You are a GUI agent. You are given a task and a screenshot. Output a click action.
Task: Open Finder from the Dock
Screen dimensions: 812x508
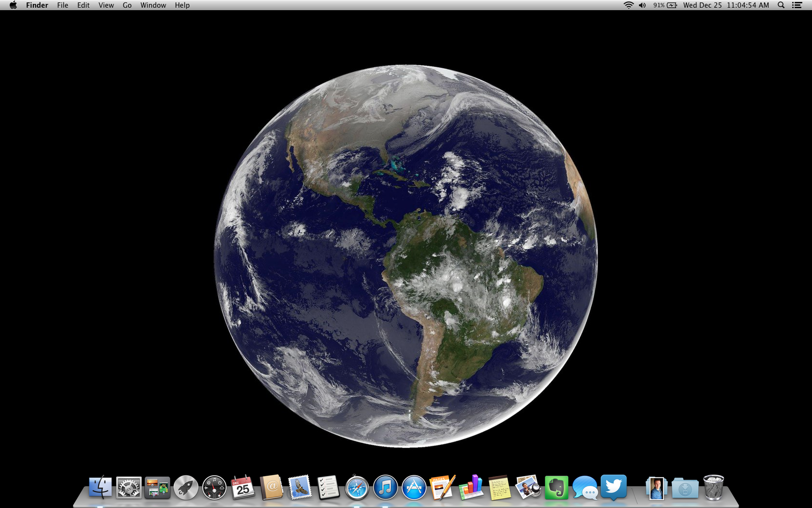pos(100,487)
